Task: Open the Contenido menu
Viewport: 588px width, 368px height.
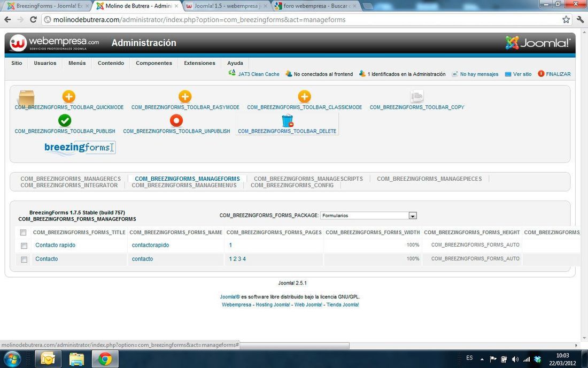Action: tap(111, 63)
